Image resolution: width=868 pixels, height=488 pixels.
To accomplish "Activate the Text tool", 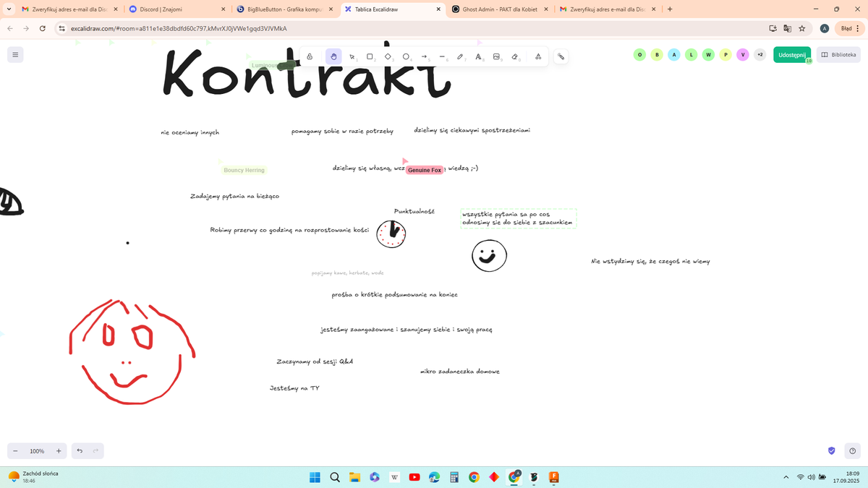I will click(x=478, y=56).
